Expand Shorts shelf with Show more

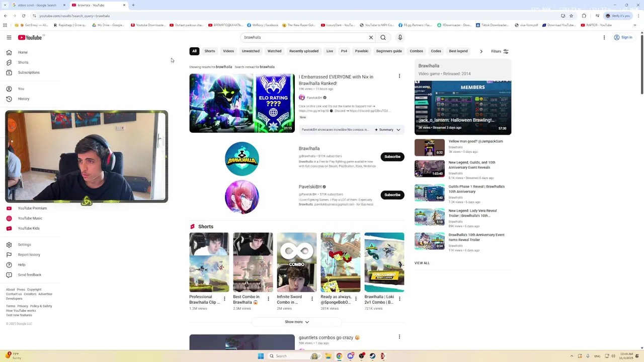pyautogui.click(x=297, y=322)
